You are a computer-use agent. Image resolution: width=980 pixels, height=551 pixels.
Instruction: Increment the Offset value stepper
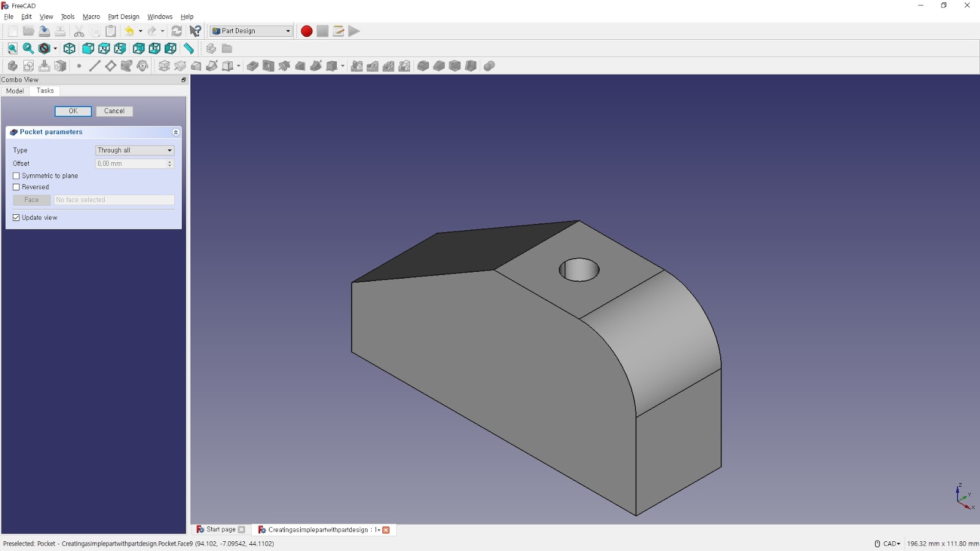tap(169, 161)
